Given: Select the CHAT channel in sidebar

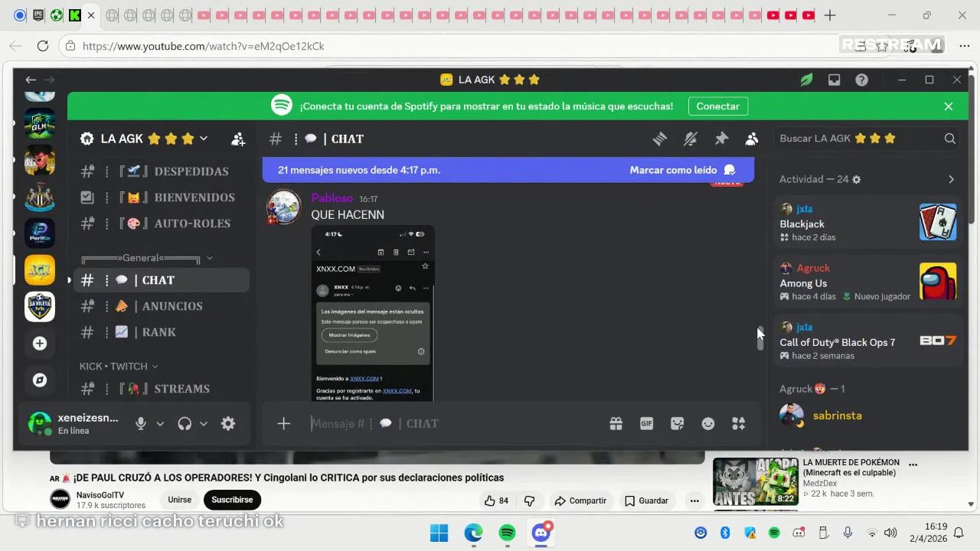Looking at the screenshot, I should (x=163, y=280).
